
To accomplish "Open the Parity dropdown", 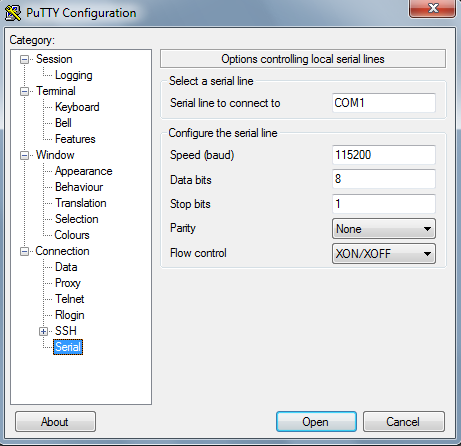I will pyautogui.click(x=384, y=229).
